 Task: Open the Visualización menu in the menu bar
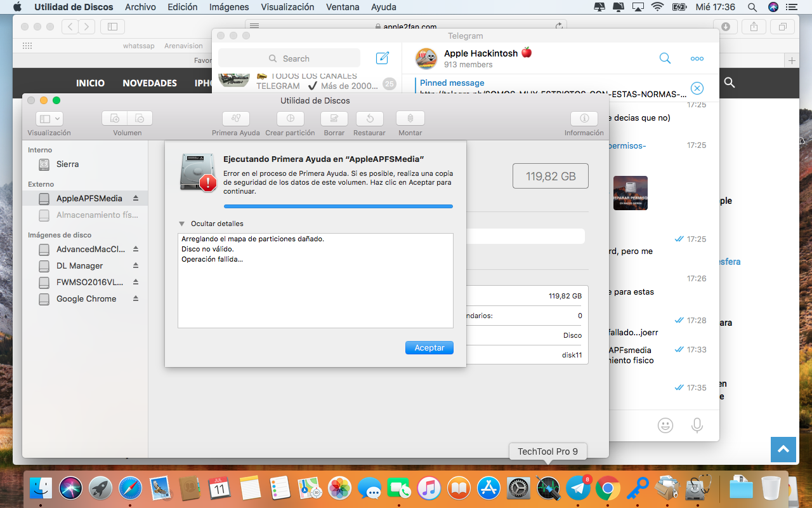click(x=287, y=7)
